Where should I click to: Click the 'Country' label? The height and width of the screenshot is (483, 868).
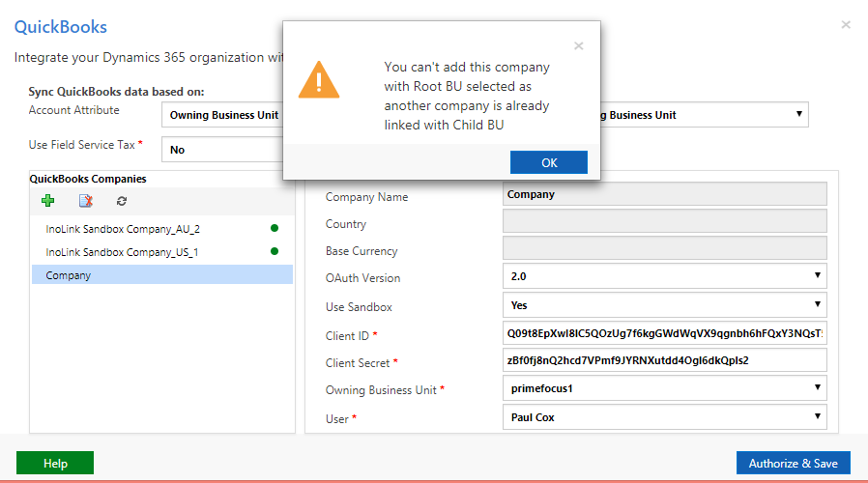[346, 224]
